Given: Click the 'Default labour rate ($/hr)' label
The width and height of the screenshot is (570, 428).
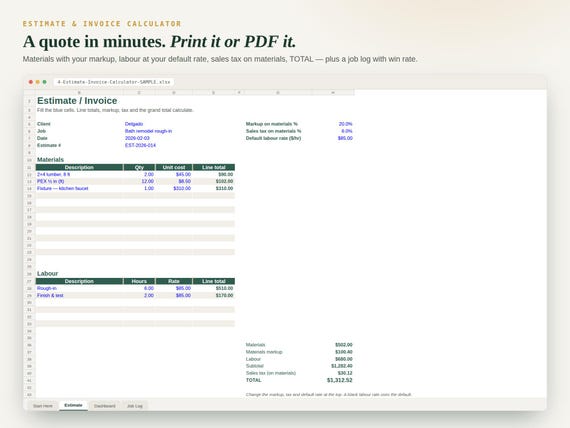Looking at the screenshot, I should point(273,138).
